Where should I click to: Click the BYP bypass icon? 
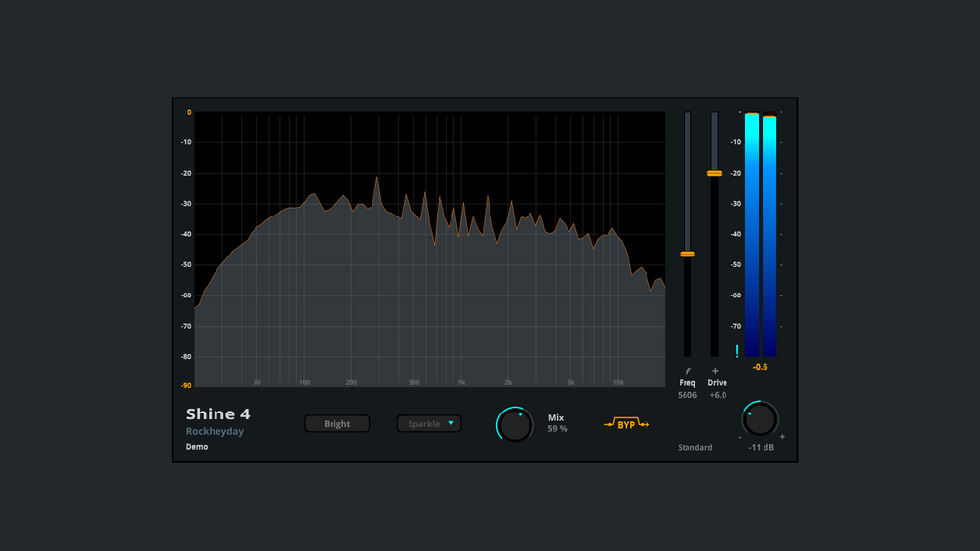tap(626, 424)
